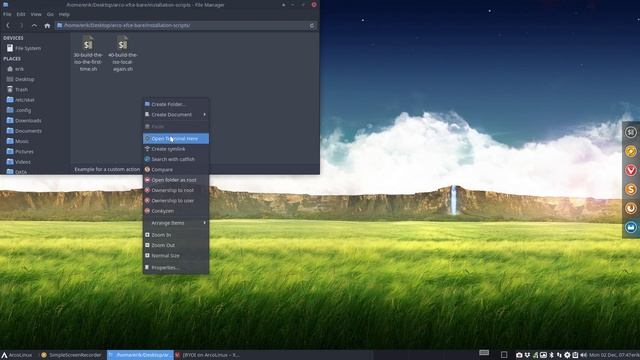Choose Zoom Out in context menu
Viewport: 640px width, 360px height.
tap(176, 245)
